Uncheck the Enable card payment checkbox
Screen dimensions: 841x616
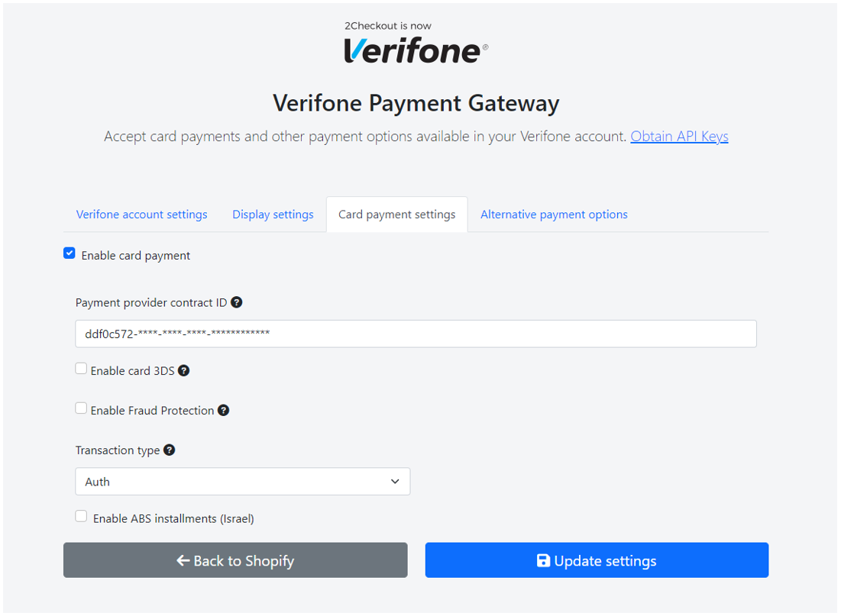pos(70,253)
